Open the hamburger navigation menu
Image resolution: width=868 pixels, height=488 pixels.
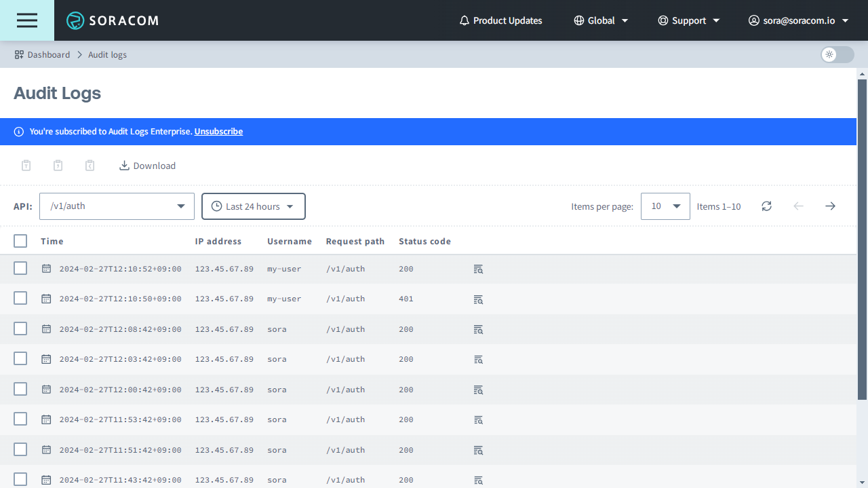click(27, 20)
